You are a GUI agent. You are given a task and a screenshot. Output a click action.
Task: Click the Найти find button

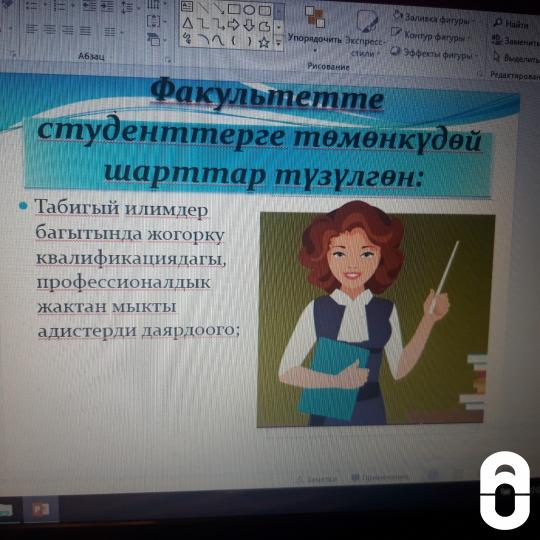(511, 24)
